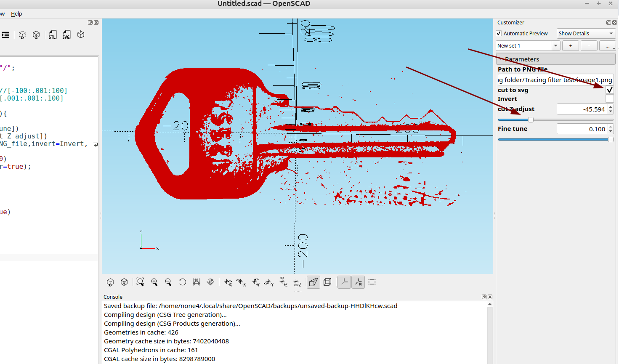
Task: Open the Help menu
Action: 16,14
